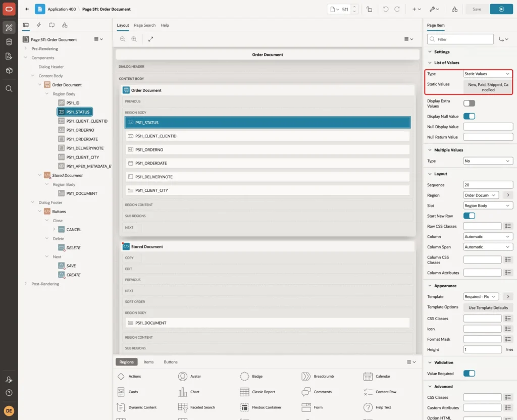Open the Column Span dropdown
517x420 pixels.
pyautogui.click(x=488, y=247)
